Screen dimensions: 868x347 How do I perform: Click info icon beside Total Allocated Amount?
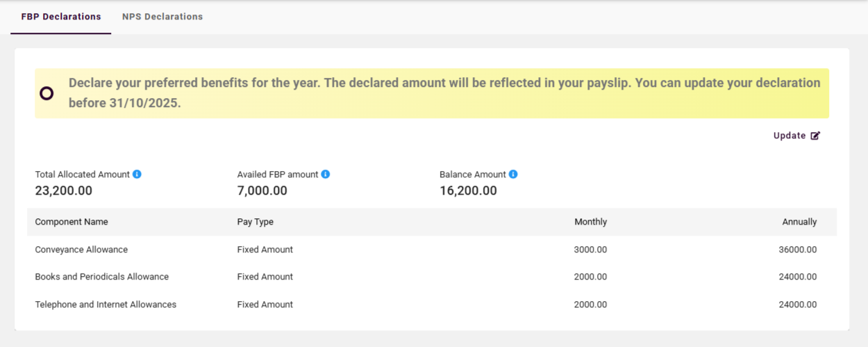(x=137, y=175)
